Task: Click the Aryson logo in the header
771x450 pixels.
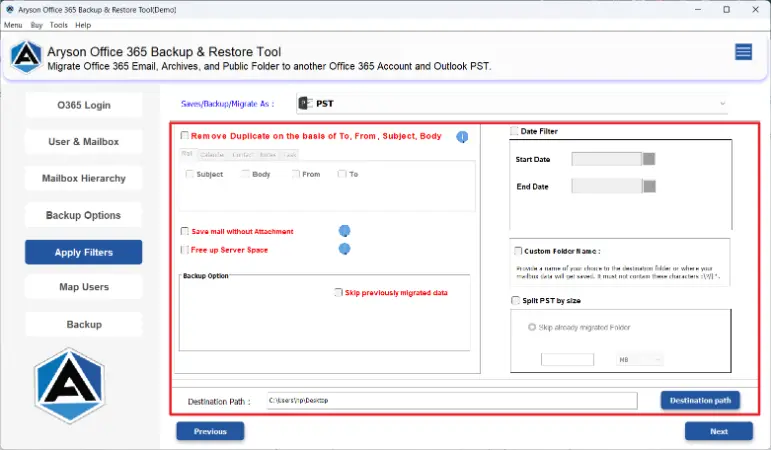Action: tap(25, 57)
